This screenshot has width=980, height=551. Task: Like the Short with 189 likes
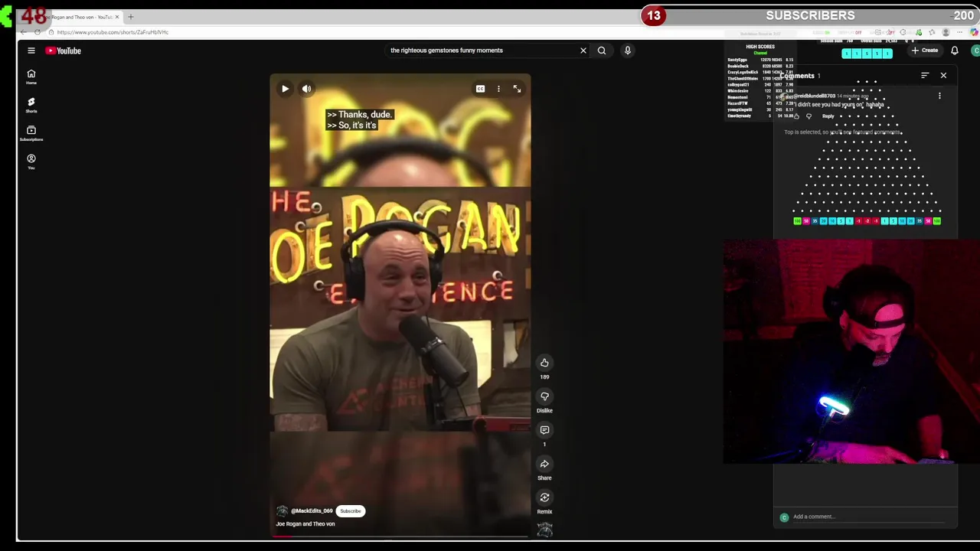coord(544,363)
